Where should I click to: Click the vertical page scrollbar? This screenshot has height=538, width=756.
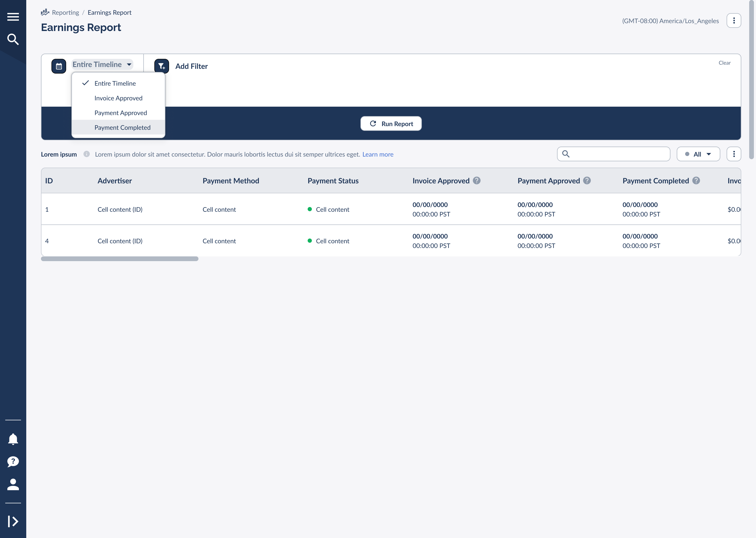(x=751, y=80)
